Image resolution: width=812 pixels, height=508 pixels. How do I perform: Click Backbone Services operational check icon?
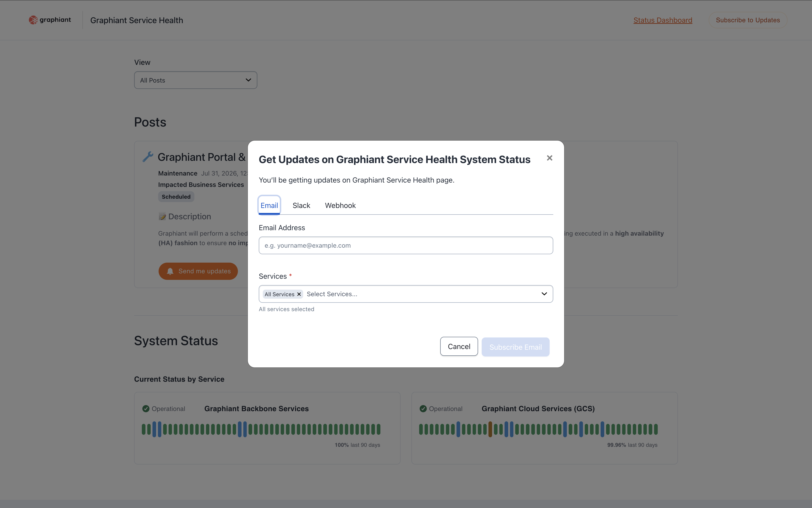146,408
